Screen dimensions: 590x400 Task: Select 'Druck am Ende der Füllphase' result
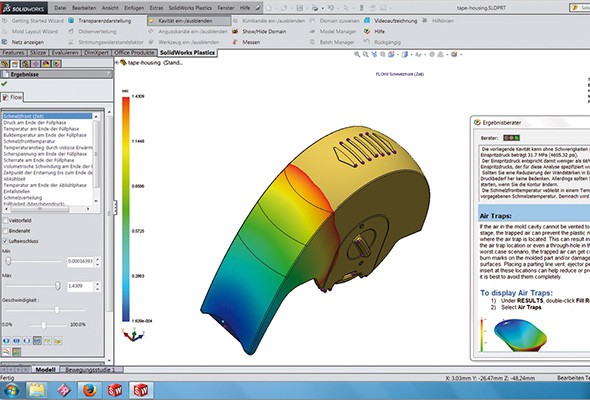pos(35,123)
